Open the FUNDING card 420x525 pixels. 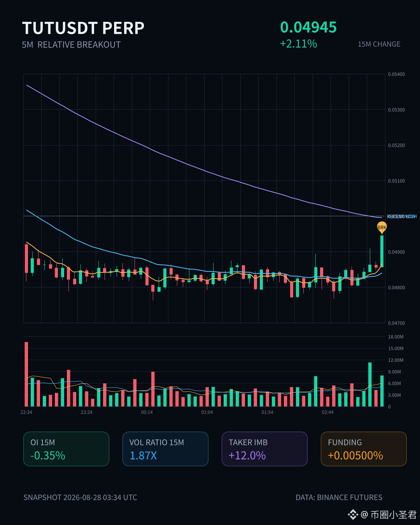(x=364, y=449)
